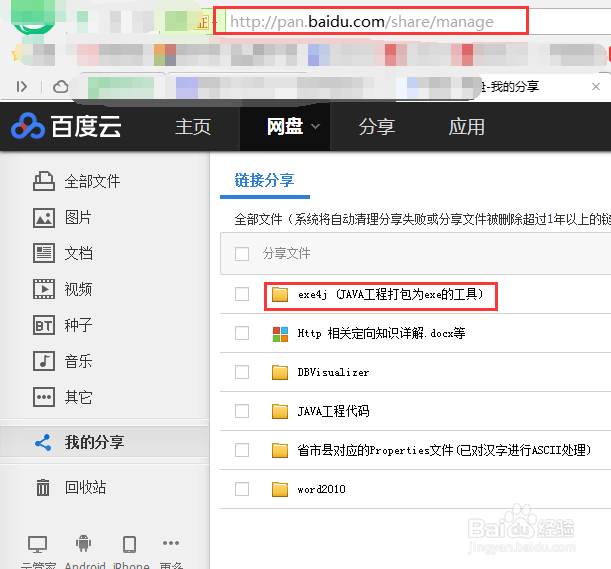Click the 文档 sidebar label
Screen dimensions: 611x569
tap(79, 253)
